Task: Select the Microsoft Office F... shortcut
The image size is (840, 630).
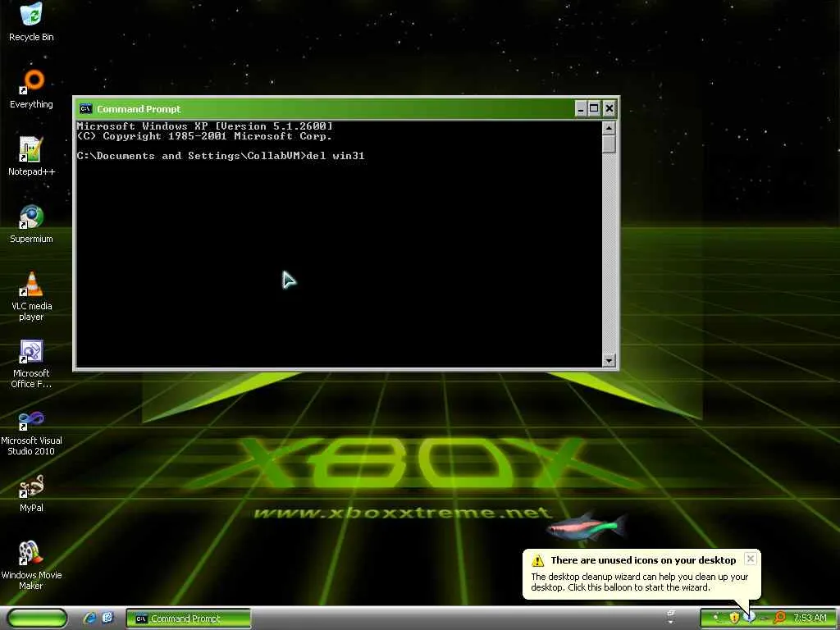Action: (31, 363)
